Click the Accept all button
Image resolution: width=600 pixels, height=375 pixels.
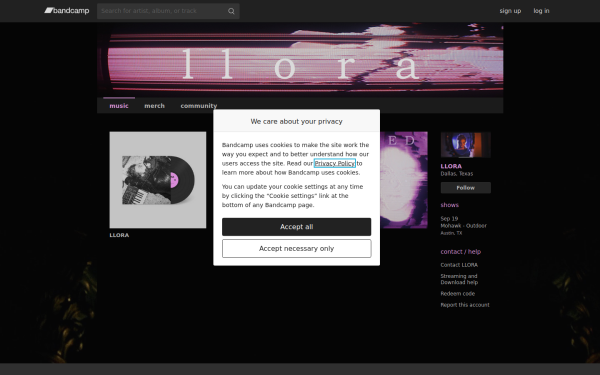[297, 227]
